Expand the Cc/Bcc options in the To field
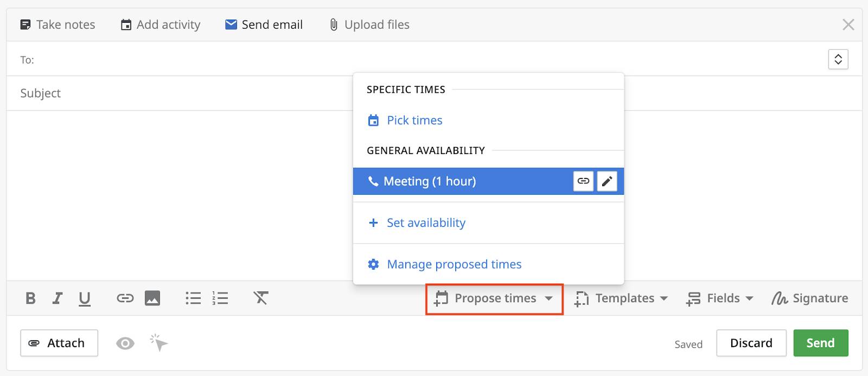This screenshot has width=868, height=376. [838, 59]
